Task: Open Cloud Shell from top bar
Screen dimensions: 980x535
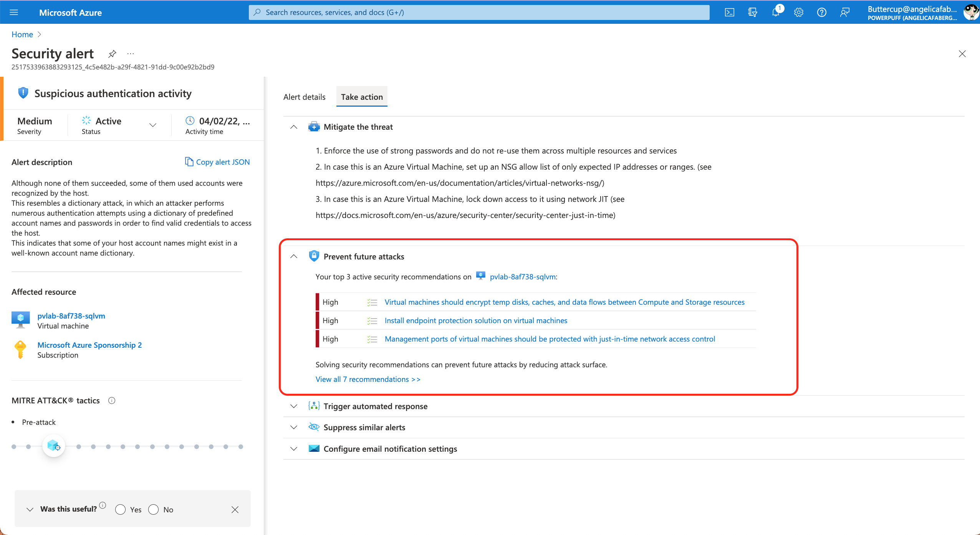Action: point(729,12)
